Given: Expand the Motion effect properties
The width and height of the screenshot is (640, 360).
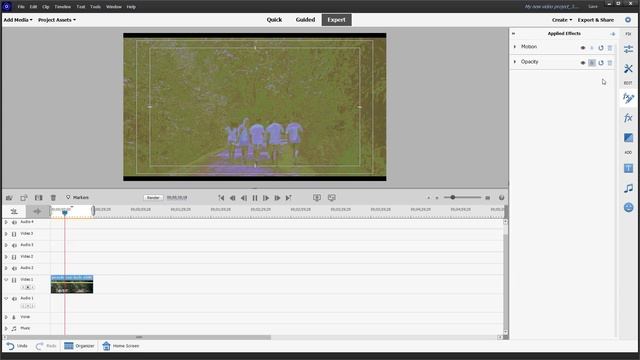Looking at the screenshot, I should pyautogui.click(x=515, y=47).
